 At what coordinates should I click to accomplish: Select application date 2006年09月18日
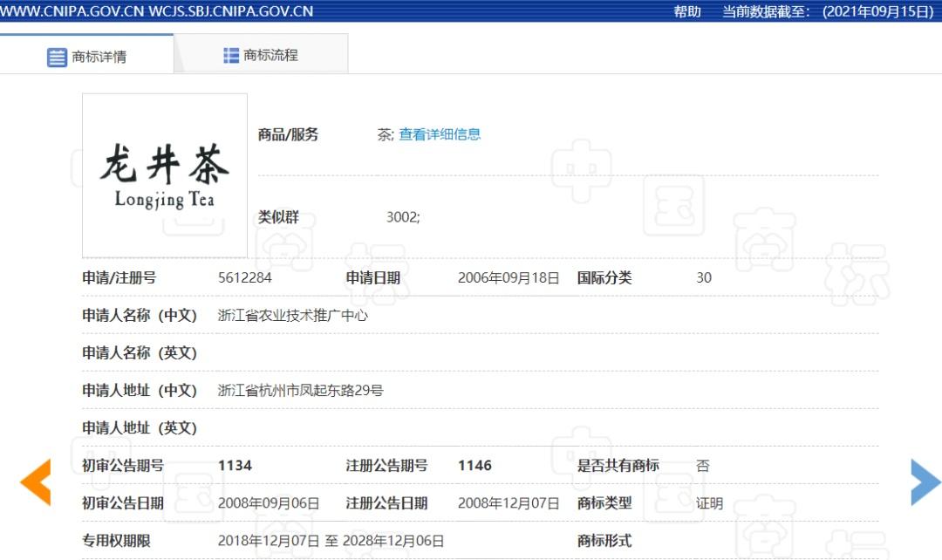pos(509,277)
